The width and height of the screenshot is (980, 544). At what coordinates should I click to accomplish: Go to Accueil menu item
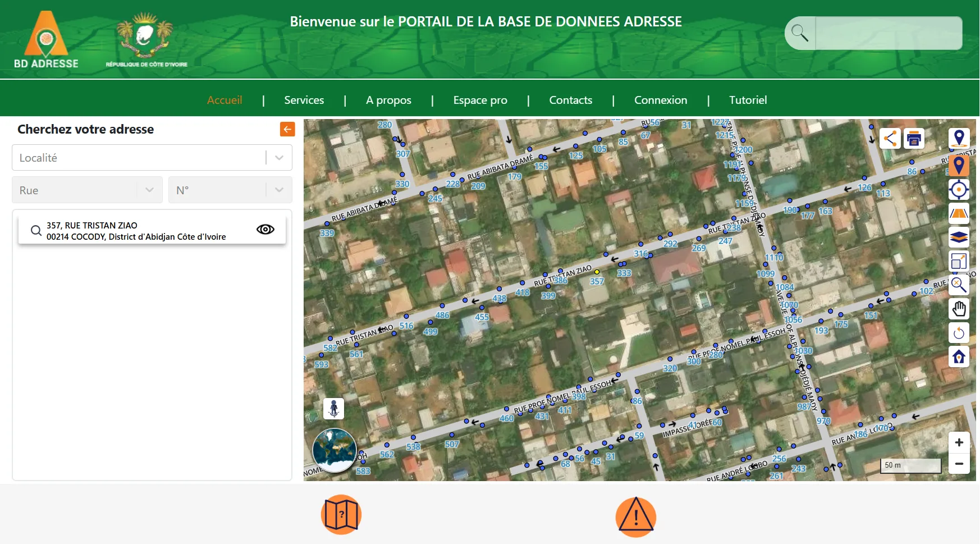(x=225, y=100)
